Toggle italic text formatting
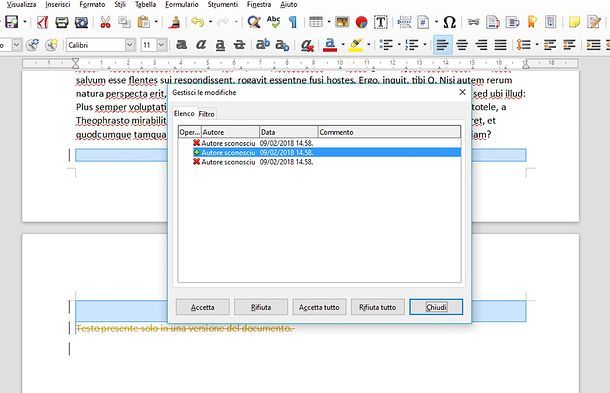 (201, 45)
